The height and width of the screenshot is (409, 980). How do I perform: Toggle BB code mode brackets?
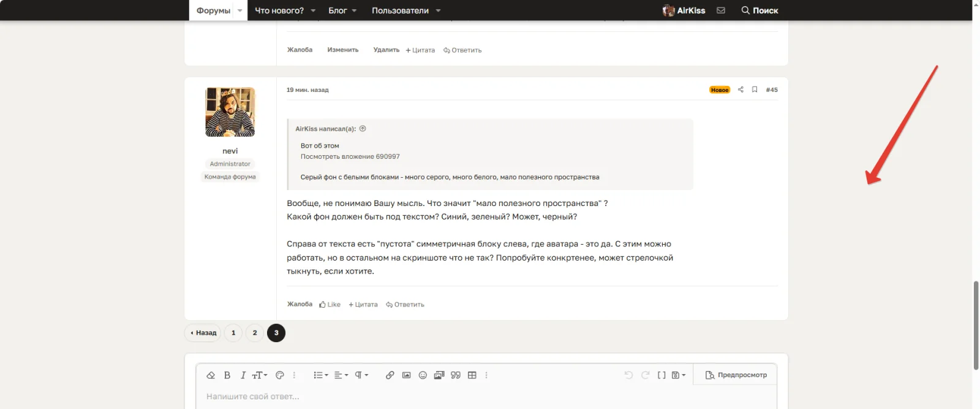pyautogui.click(x=661, y=375)
